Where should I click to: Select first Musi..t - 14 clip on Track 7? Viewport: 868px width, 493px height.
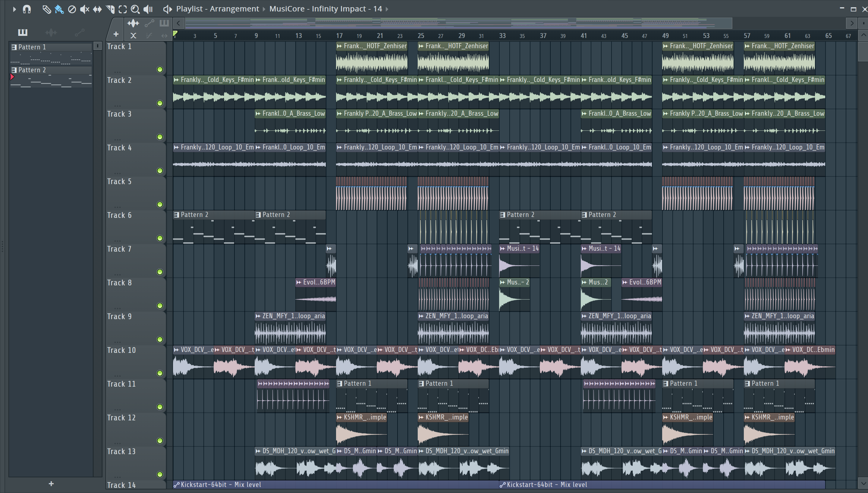tap(519, 261)
